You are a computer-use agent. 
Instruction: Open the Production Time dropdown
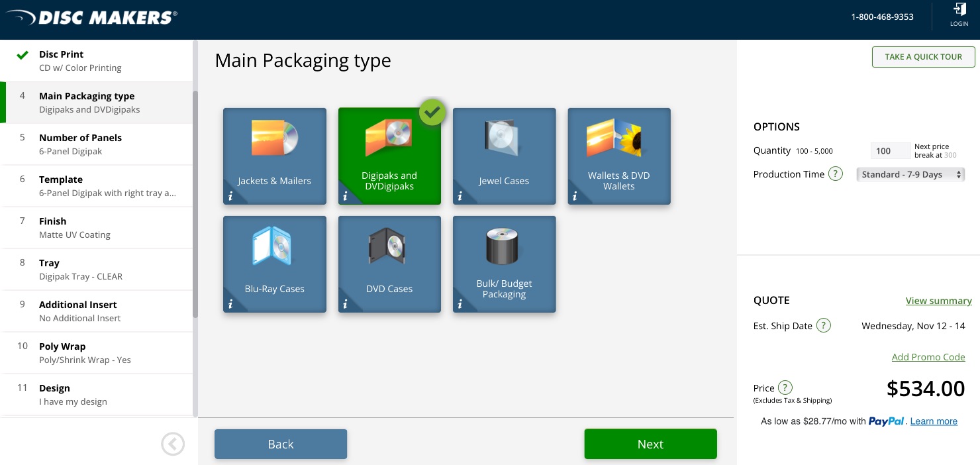[x=910, y=175]
